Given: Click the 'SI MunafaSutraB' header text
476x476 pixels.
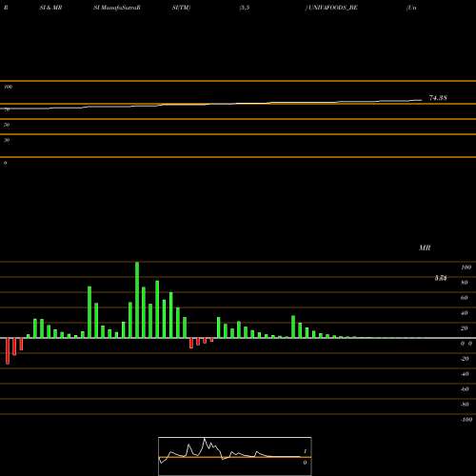Looking at the screenshot, I should [117, 8].
